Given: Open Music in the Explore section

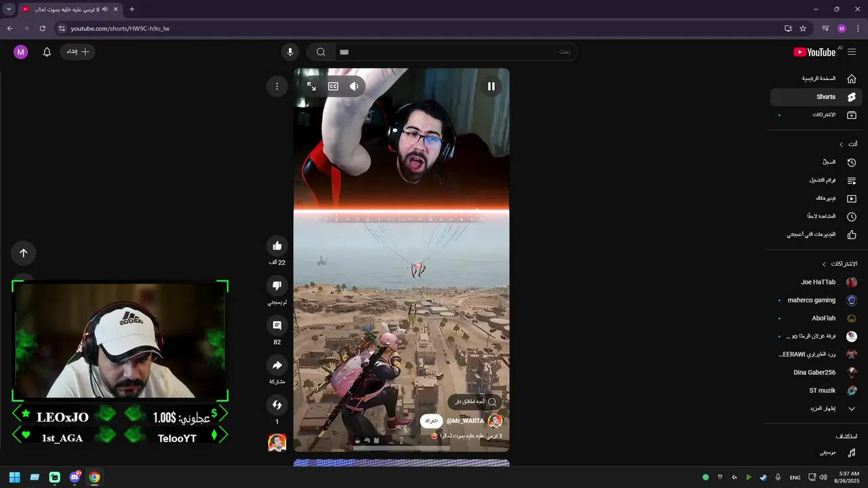Looking at the screenshot, I should pyautogui.click(x=816, y=453).
